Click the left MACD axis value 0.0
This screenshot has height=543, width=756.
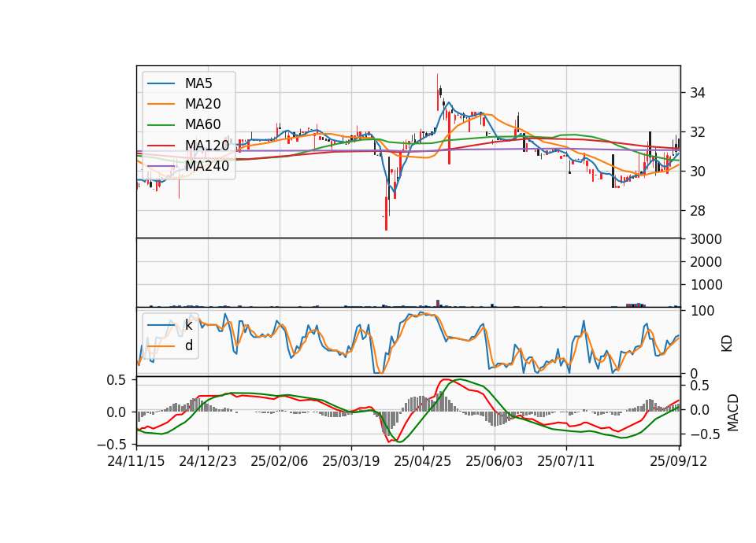pos(116,412)
